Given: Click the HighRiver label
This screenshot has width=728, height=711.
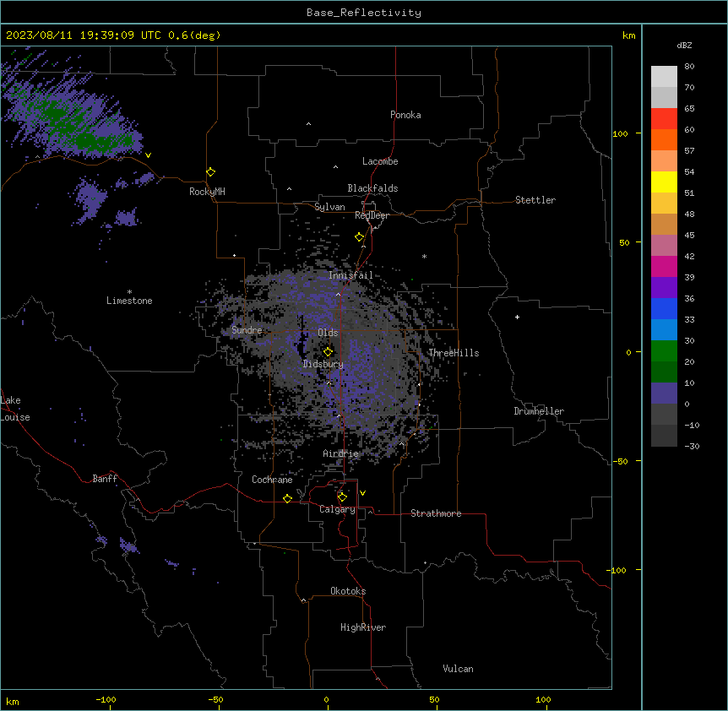Looking at the screenshot, I should [363, 627].
